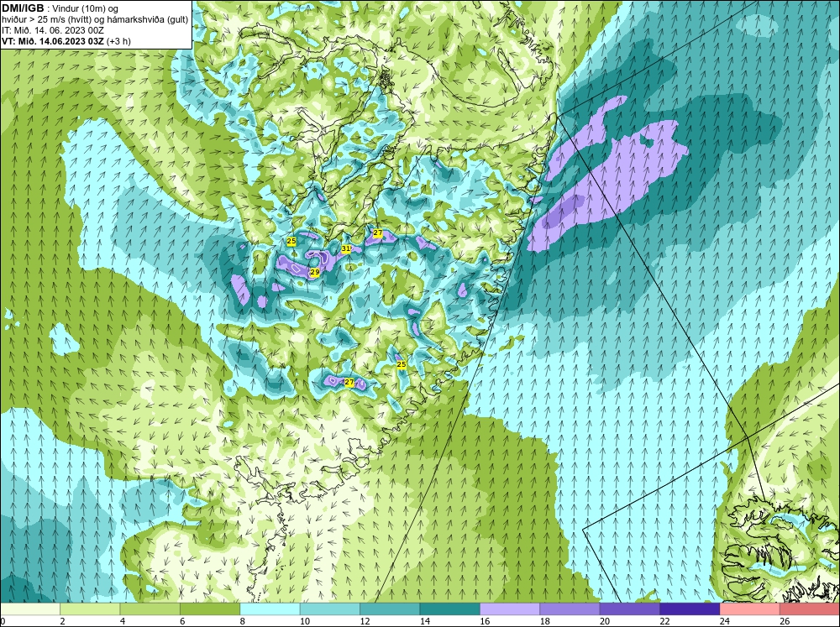
Task: Click the '(+3 h)' forecast offset text
Action: pyautogui.click(x=118, y=41)
